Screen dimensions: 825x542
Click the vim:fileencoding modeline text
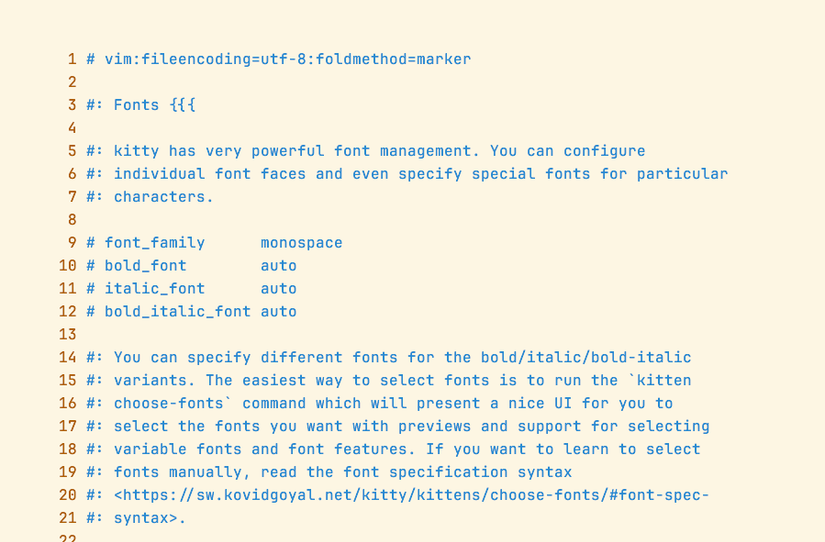pyautogui.click(x=287, y=59)
